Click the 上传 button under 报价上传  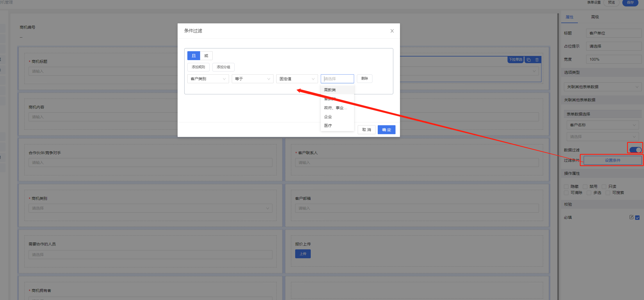pyautogui.click(x=303, y=254)
